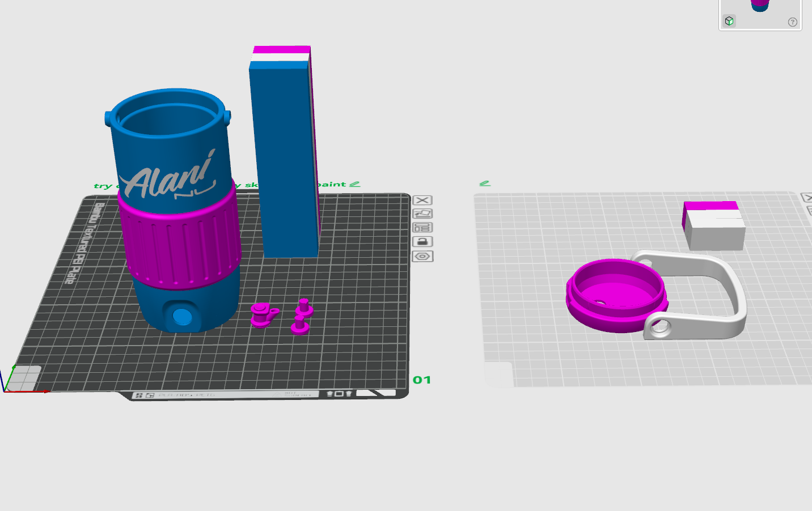Select the magenta spout with lever
Viewport: 812px width, 511px height.
click(264, 314)
